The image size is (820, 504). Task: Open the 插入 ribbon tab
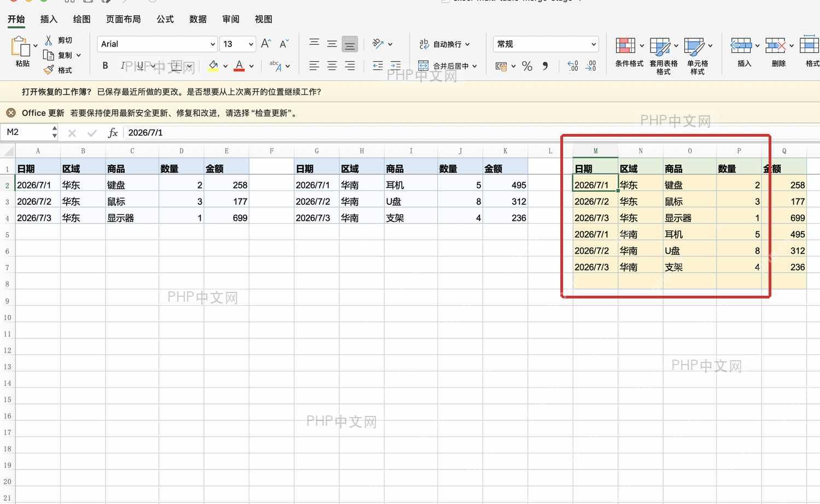pos(49,19)
